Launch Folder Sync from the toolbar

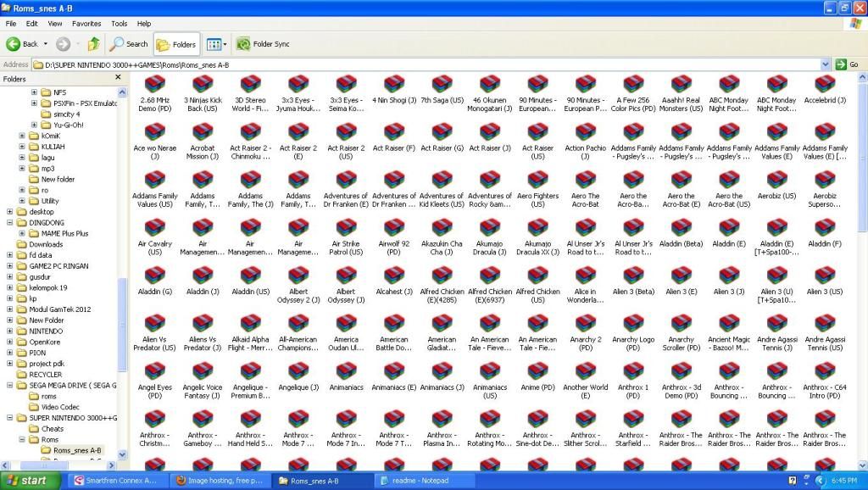(x=263, y=44)
